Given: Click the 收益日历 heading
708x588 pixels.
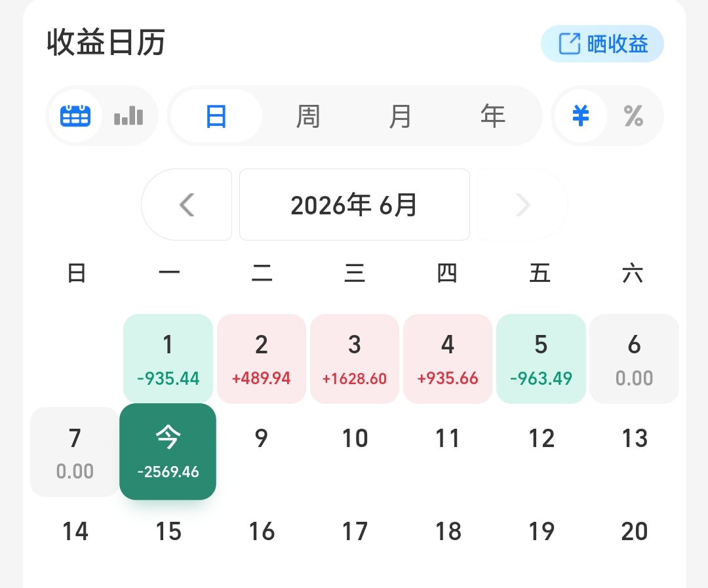Looking at the screenshot, I should (x=106, y=43).
